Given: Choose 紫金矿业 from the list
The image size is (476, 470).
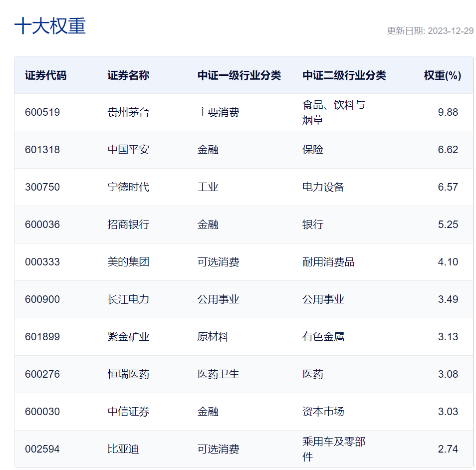Looking at the screenshot, I should tap(128, 337).
